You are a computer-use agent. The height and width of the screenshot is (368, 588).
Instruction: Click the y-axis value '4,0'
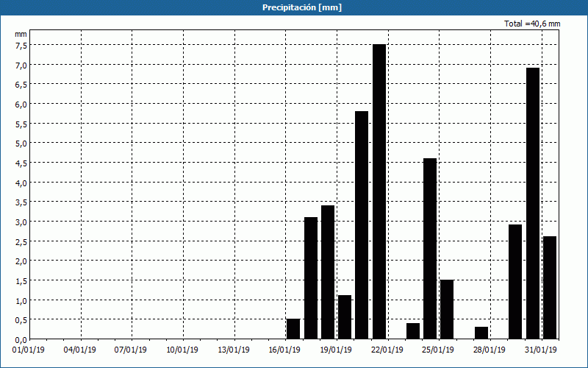[x=21, y=183]
